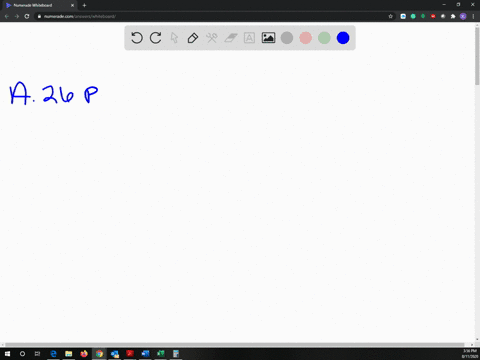Viewport: 480px width, 360px height.
Task: Insert an image with the picture tool
Action: [x=268, y=38]
